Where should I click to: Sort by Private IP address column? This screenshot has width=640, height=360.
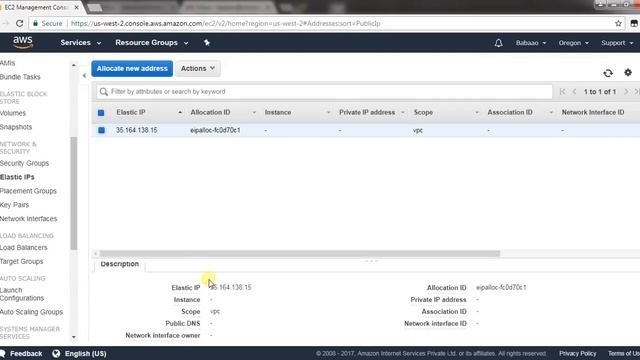[367, 112]
